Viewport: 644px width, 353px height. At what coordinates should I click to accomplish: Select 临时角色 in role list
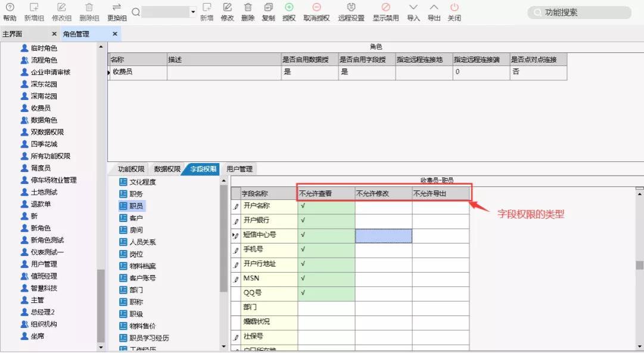pos(44,48)
